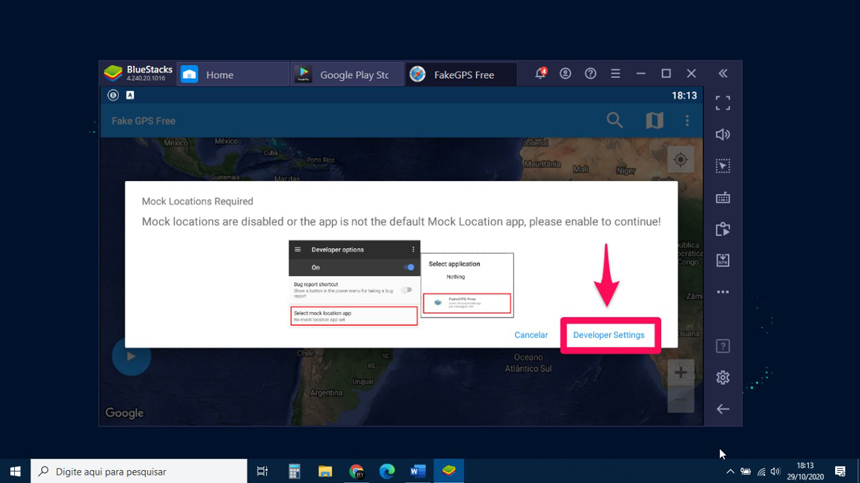860x483 pixels.
Task: Click the help question mark in title bar
Action: click(x=590, y=74)
